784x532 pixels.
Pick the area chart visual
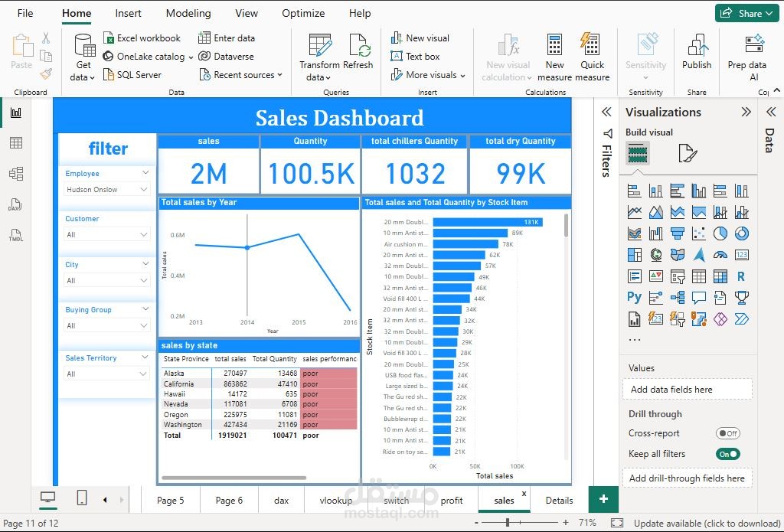[x=656, y=212]
